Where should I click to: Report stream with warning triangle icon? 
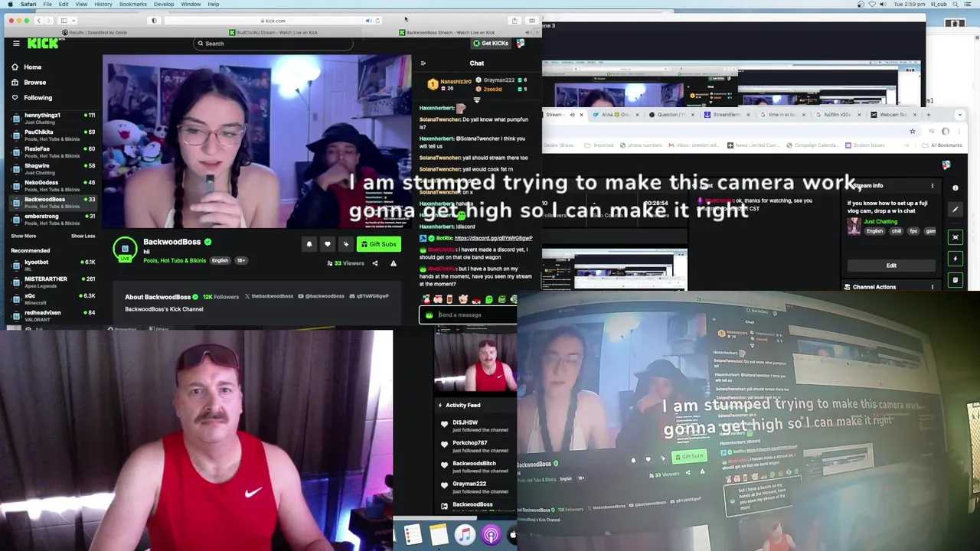click(394, 263)
